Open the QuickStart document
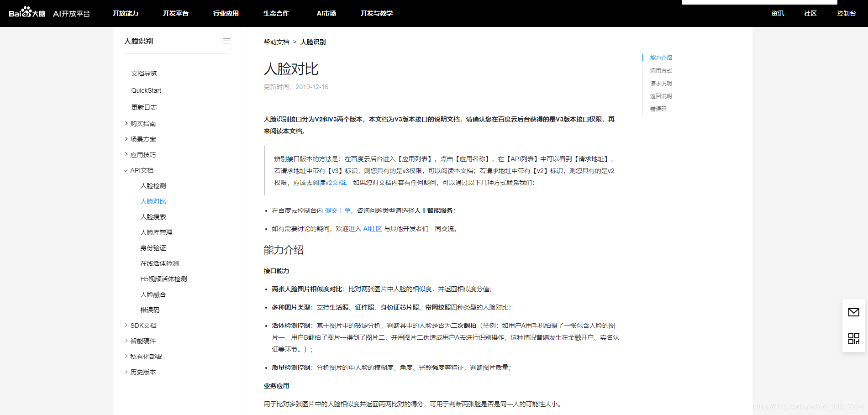This screenshot has width=868, height=415. (x=146, y=90)
